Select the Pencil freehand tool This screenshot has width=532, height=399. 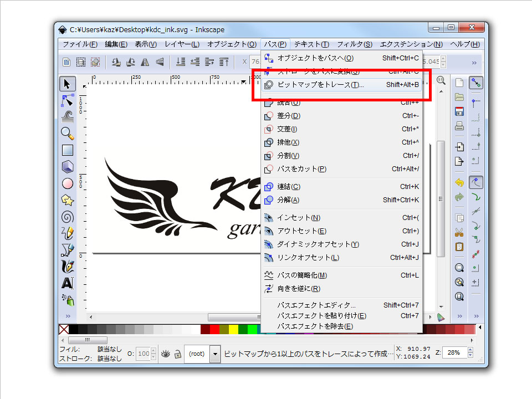[x=67, y=233]
